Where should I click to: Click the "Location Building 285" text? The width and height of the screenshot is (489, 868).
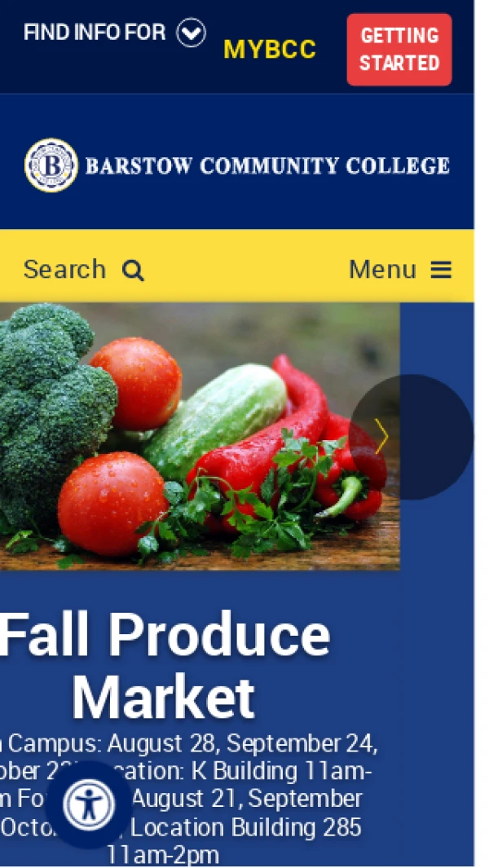coord(246,828)
